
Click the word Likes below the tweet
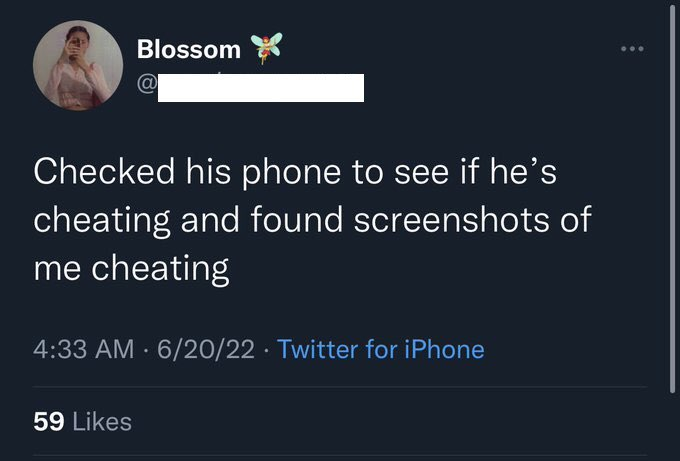(x=101, y=422)
